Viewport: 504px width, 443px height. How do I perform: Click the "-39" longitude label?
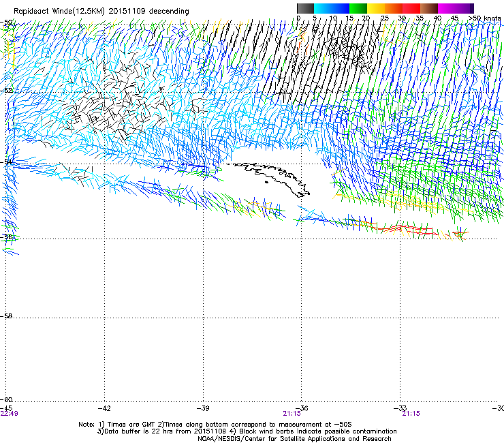(203, 408)
